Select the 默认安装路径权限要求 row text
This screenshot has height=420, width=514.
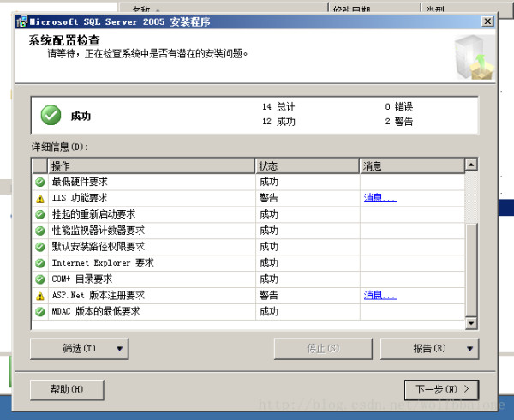[98, 247]
